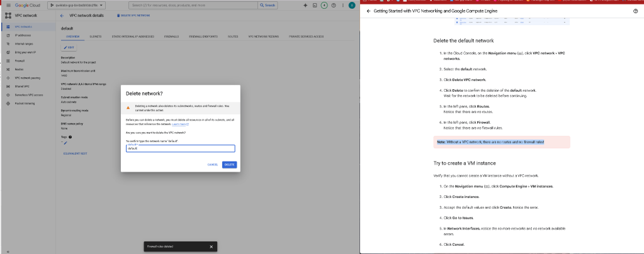Click the Serverless VPC access sidebar icon
The width and height of the screenshot is (644, 254).
(8, 95)
